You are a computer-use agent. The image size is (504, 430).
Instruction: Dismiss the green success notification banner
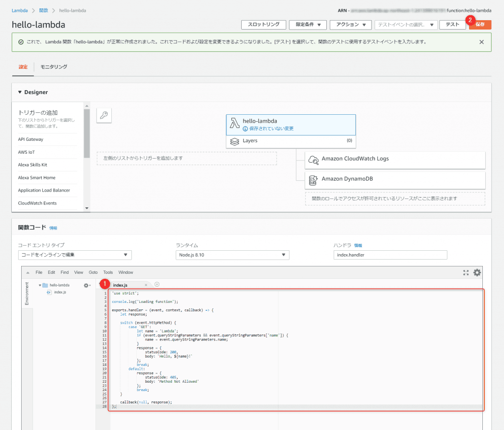[481, 42]
